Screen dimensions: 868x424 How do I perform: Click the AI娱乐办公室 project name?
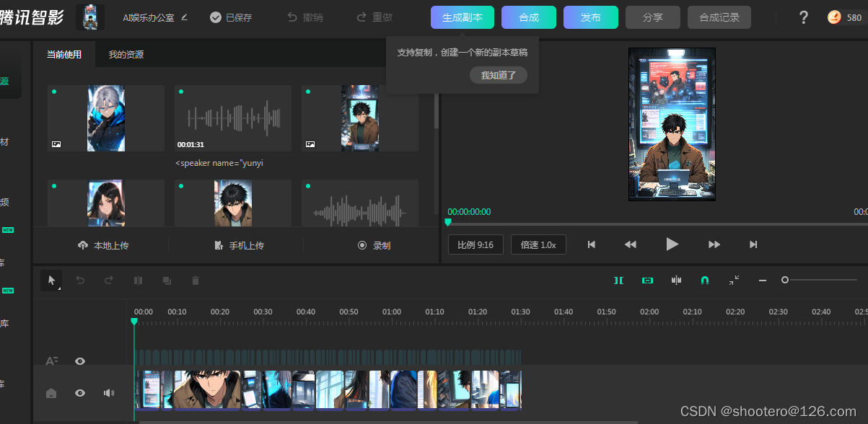click(x=149, y=17)
